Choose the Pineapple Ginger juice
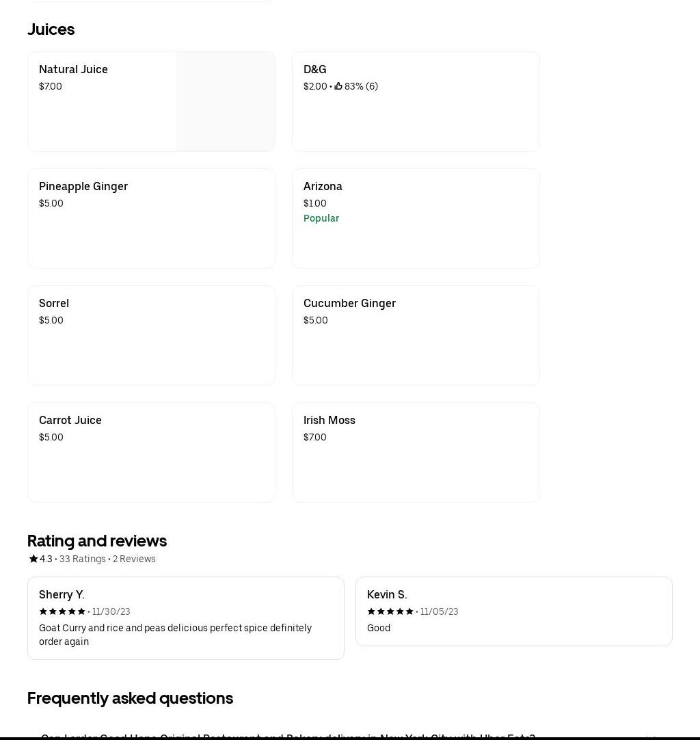 tap(151, 218)
